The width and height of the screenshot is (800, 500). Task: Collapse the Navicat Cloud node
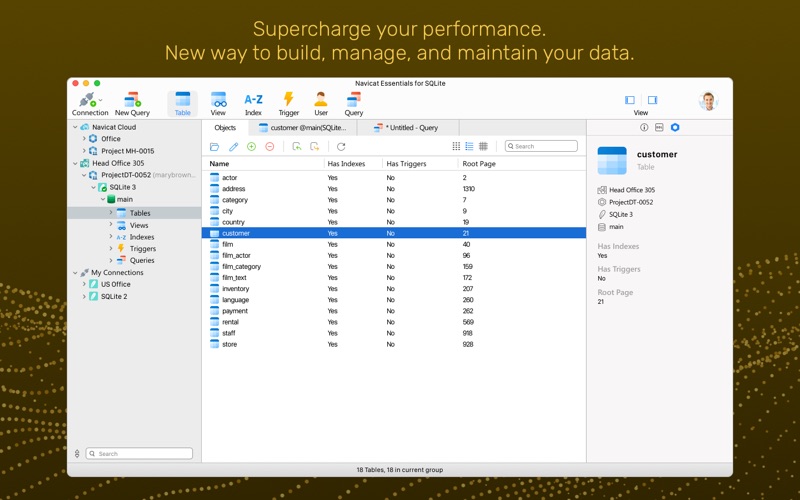click(76, 127)
